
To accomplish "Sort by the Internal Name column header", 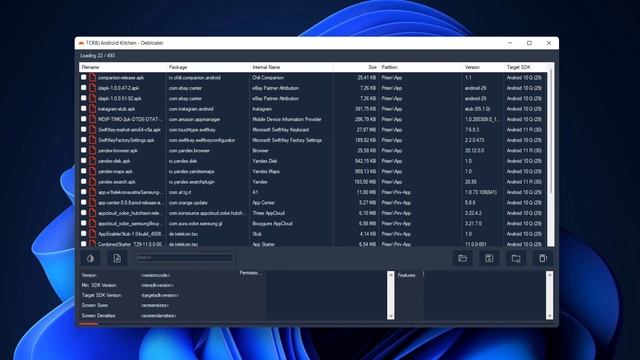I will pos(291,67).
